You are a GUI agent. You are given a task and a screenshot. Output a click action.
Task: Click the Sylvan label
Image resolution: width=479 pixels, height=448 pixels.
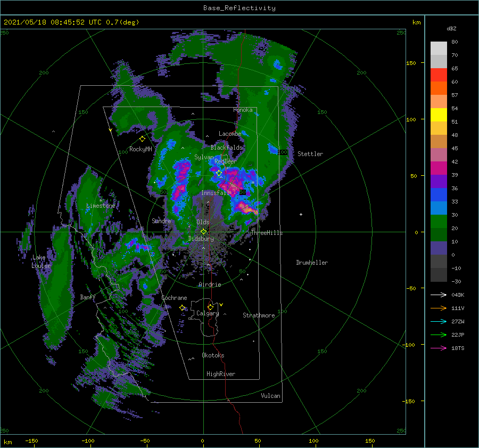[204, 157]
